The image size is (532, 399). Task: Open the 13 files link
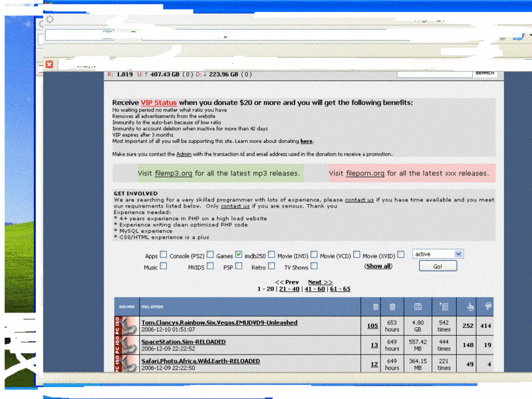tap(374, 345)
